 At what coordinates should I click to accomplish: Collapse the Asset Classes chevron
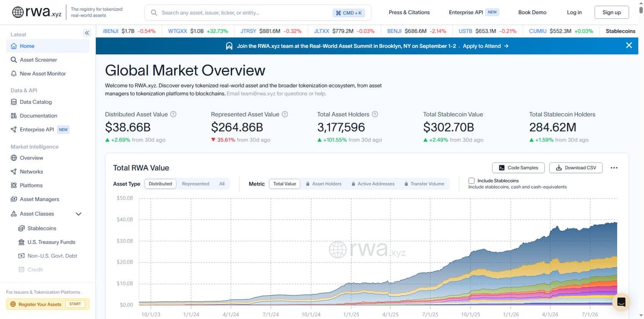pyautogui.click(x=78, y=214)
